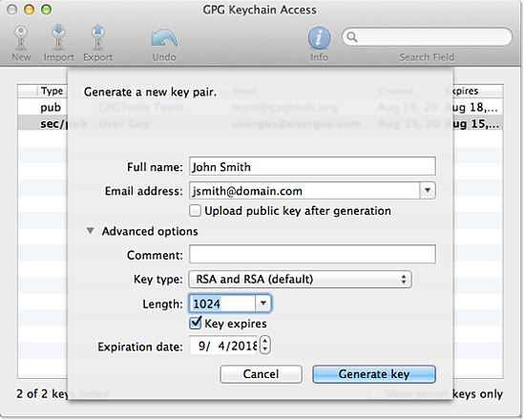Open the Length dropdown arrow
524x420 pixels.
coord(263,304)
